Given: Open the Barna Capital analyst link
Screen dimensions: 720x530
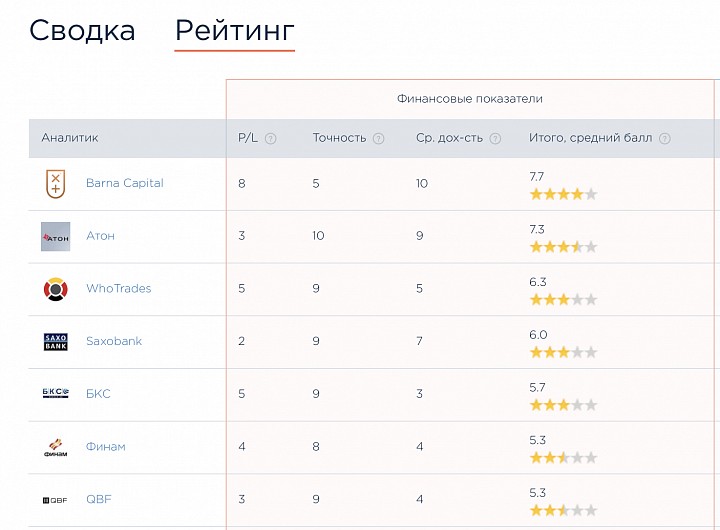Looking at the screenshot, I should coord(124,183).
